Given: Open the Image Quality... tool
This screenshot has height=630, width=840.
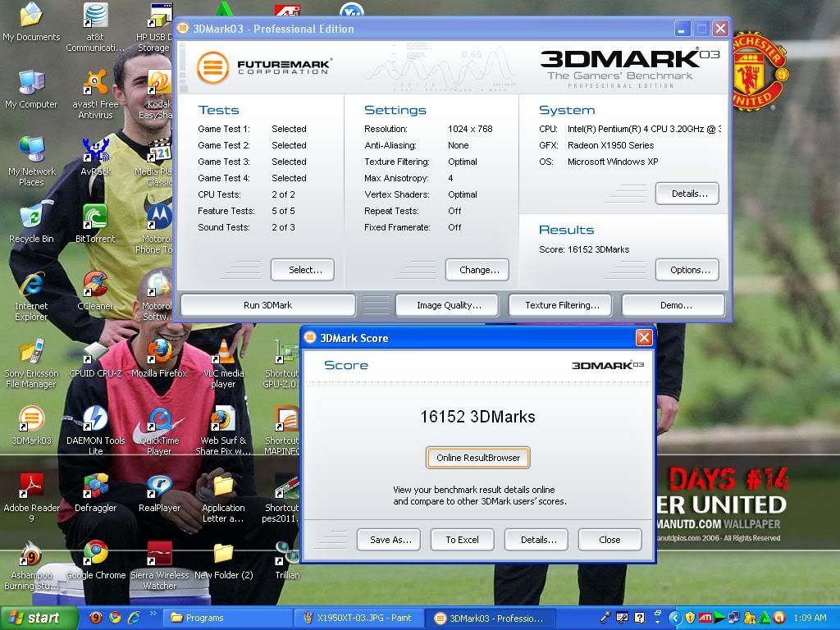Looking at the screenshot, I should click(x=447, y=305).
